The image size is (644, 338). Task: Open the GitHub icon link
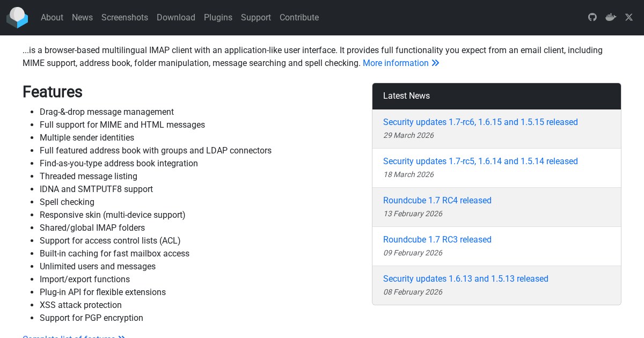592,17
